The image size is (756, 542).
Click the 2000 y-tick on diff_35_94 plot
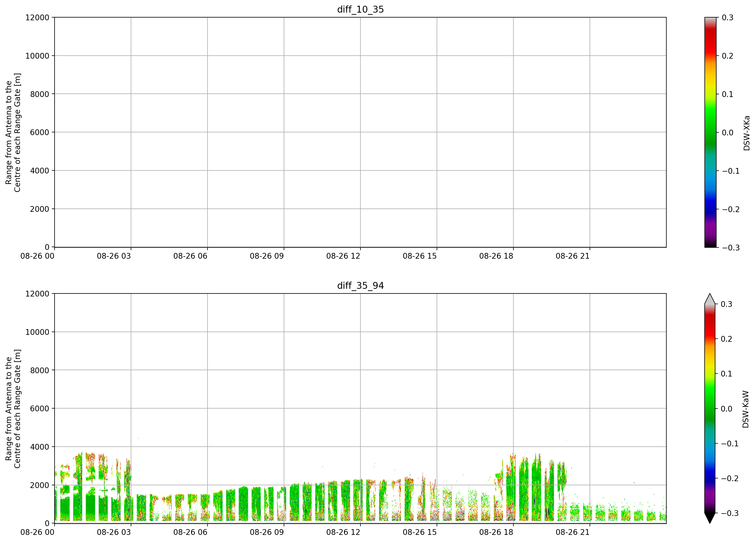click(40, 485)
